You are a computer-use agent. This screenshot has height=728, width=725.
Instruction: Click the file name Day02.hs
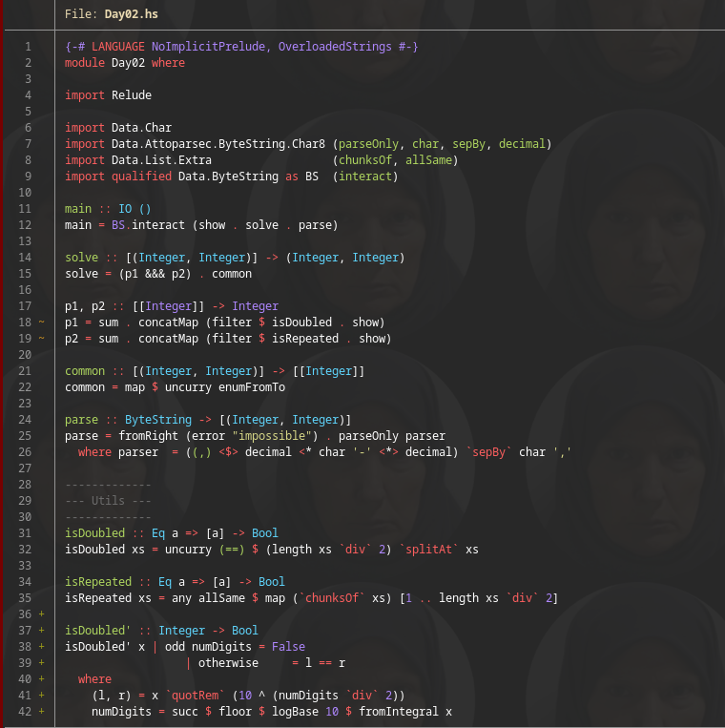(x=132, y=14)
